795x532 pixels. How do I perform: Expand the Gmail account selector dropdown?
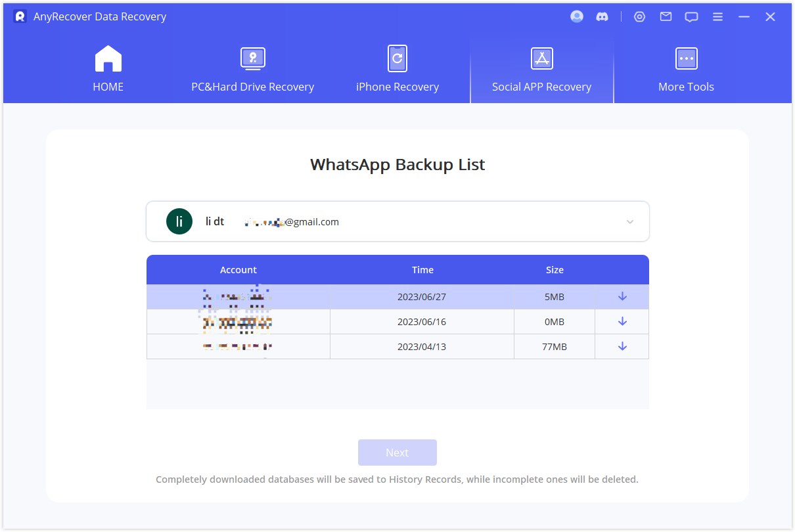coord(629,221)
